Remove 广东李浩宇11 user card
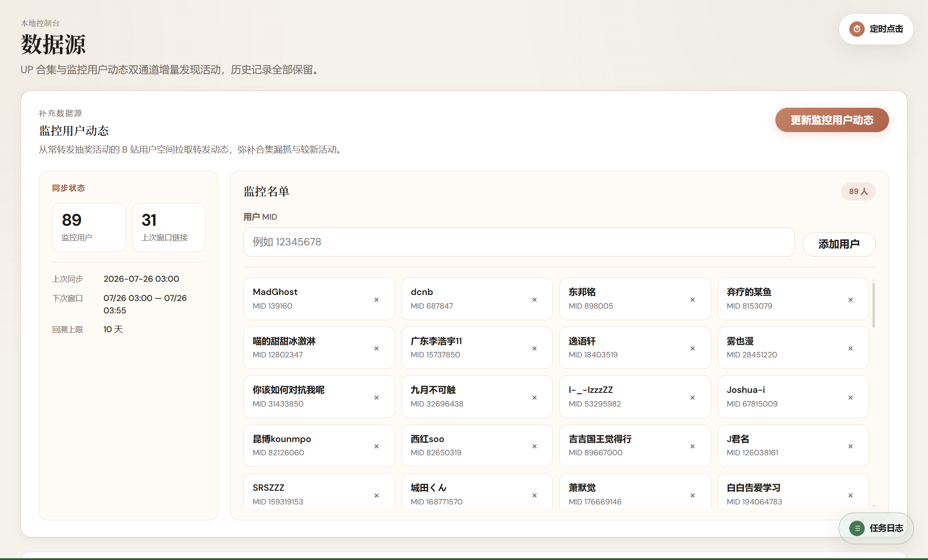The height and width of the screenshot is (560, 928). pyautogui.click(x=534, y=348)
